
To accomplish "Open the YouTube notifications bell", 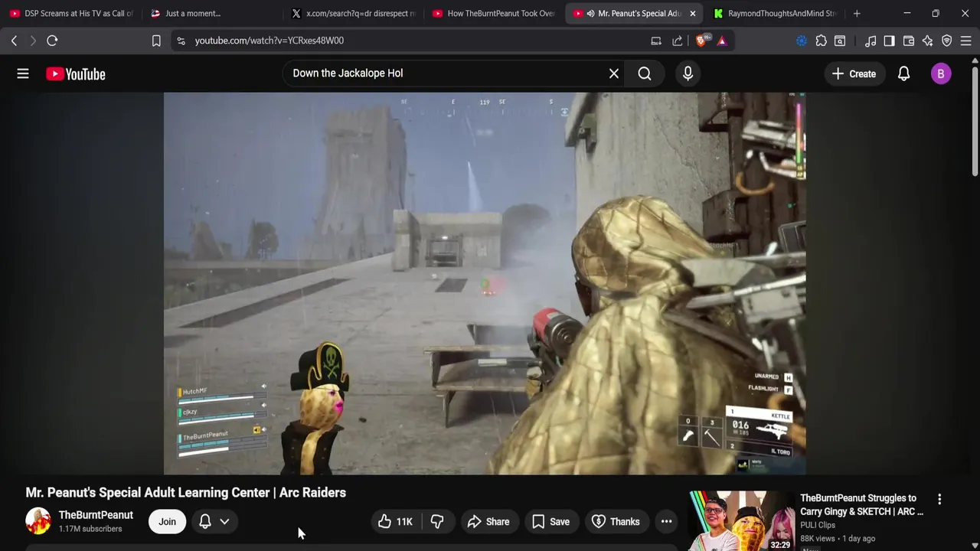I will tap(903, 73).
